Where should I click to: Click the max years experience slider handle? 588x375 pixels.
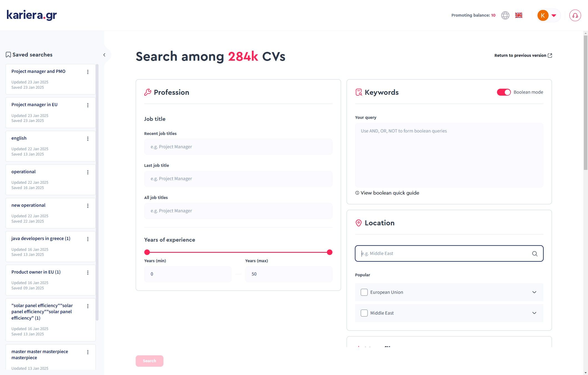[329, 252]
